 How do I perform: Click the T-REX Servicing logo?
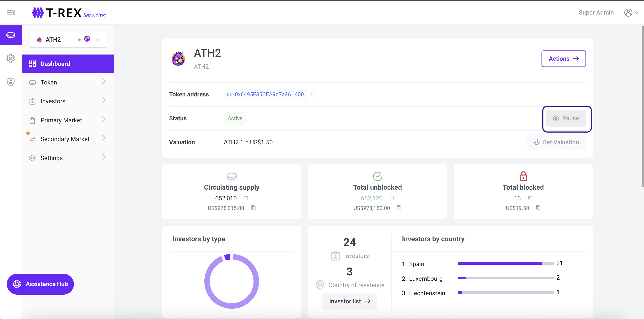tap(69, 13)
